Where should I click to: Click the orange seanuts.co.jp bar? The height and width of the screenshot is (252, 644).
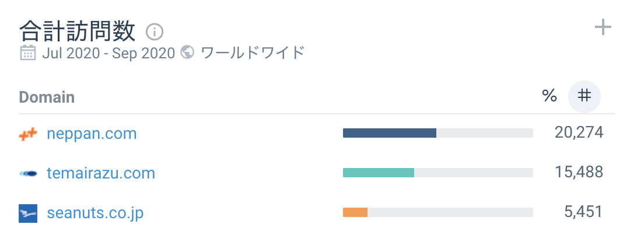[355, 212]
